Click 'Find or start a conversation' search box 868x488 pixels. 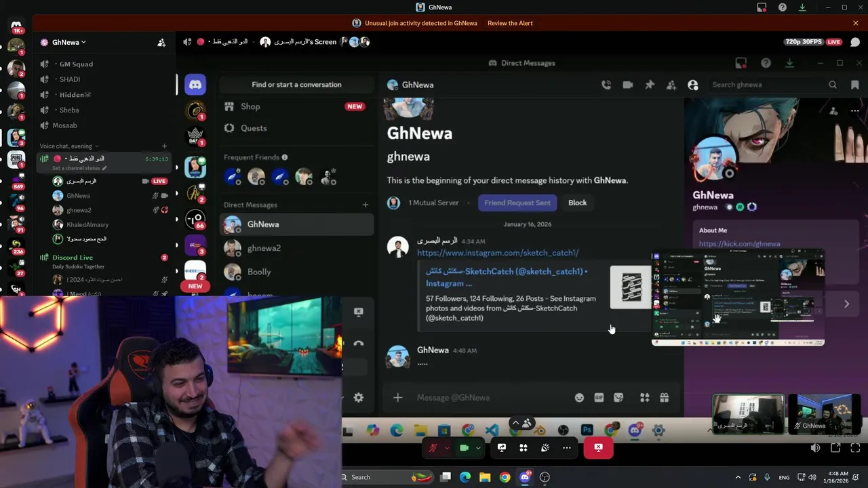point(296,85)
